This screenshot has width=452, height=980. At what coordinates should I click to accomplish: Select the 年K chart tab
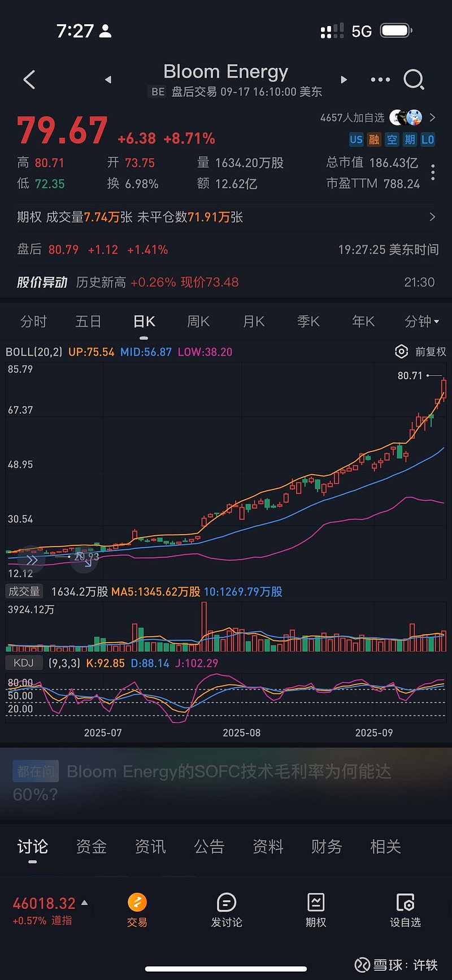(x=363, y=322)
